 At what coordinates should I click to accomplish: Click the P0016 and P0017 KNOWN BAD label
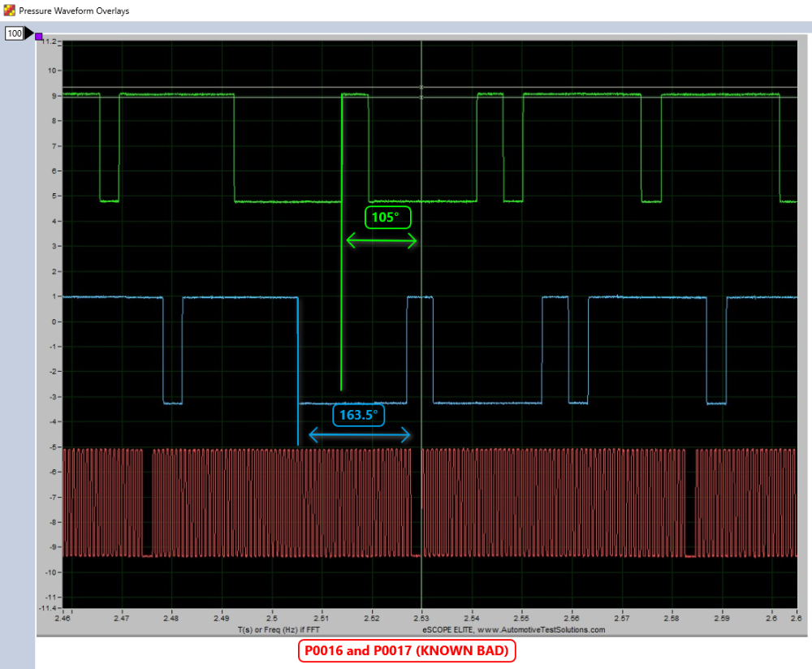tap(407, 650)
